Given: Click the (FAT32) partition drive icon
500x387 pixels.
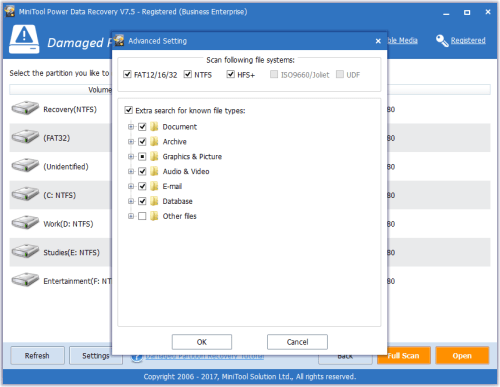Looking at the screenshot, I should (25, 137).
